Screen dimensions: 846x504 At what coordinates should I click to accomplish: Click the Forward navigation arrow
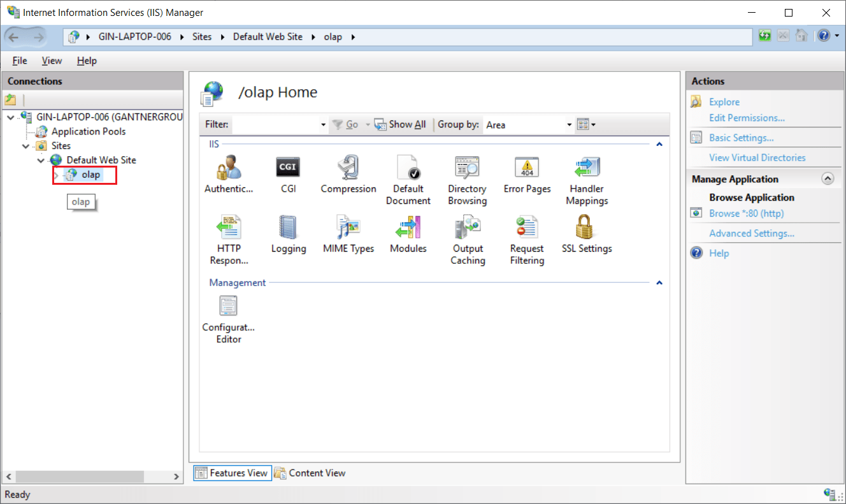[x=38, y=37]
